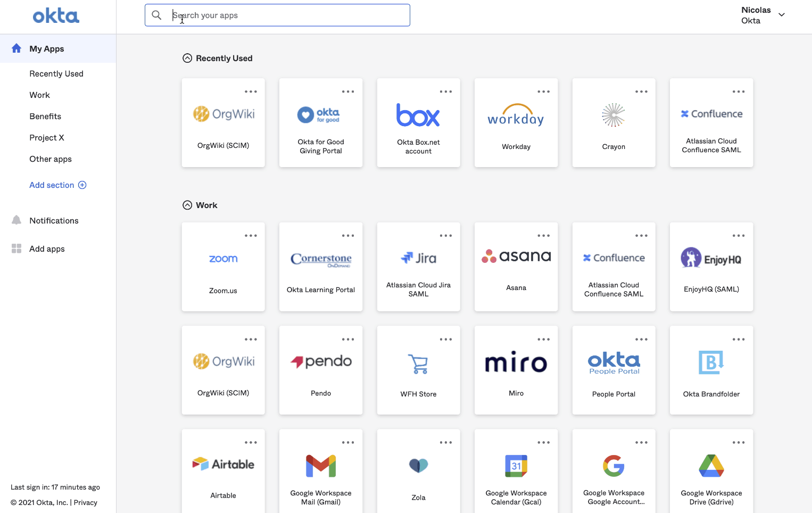Image resolution: width=812 pixels, height=513 pixels.
Task: Open Google Workspace Google Account tile
Action: (614, 471)
